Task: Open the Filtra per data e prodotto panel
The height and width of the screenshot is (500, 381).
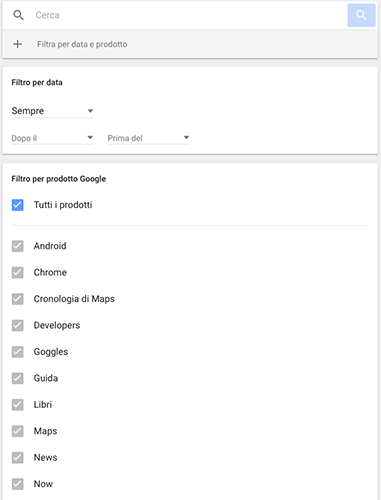Action: pyautogui.click(x=190, y=44)
